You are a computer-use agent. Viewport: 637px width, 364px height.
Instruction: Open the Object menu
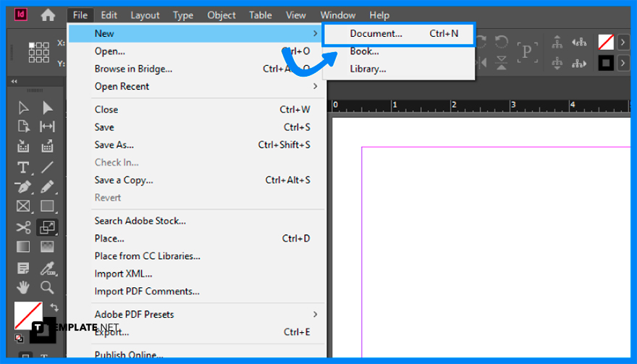(x=222, y=15)
